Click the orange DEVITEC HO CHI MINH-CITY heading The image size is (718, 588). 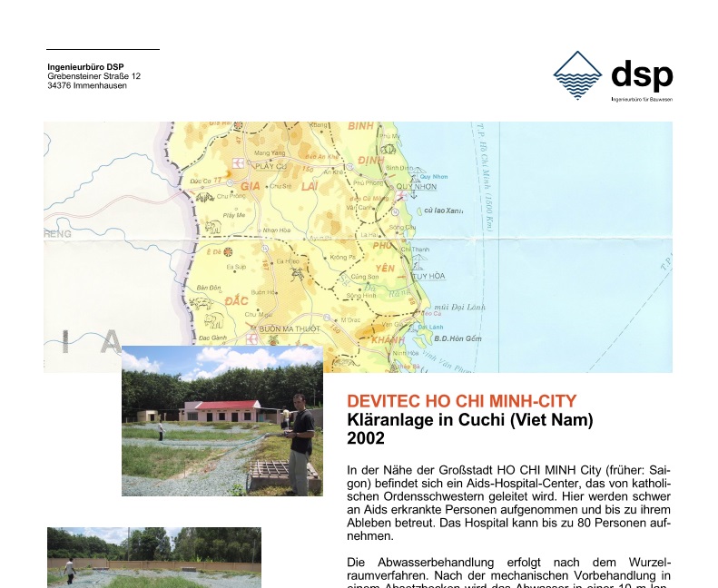point(461,401)
